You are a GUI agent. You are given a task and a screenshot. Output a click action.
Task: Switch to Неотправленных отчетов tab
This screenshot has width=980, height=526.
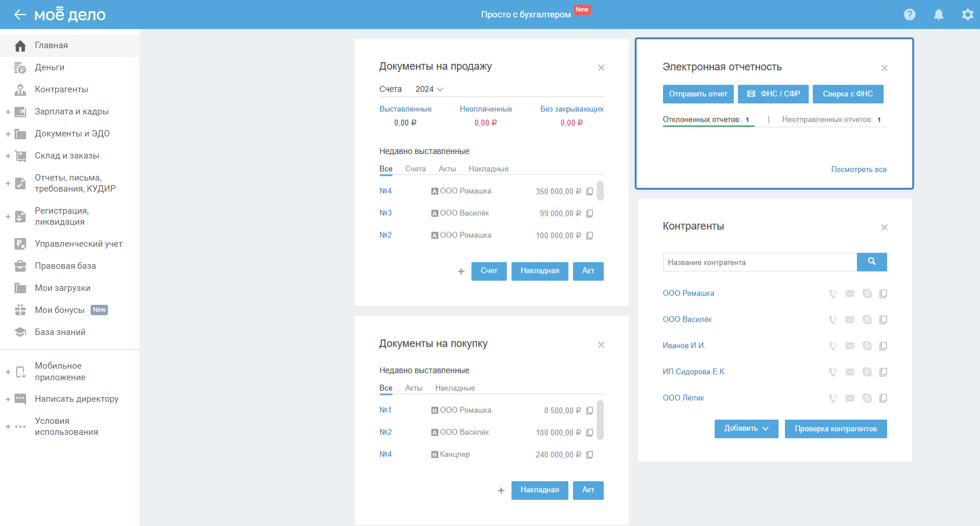coord(831,120)
